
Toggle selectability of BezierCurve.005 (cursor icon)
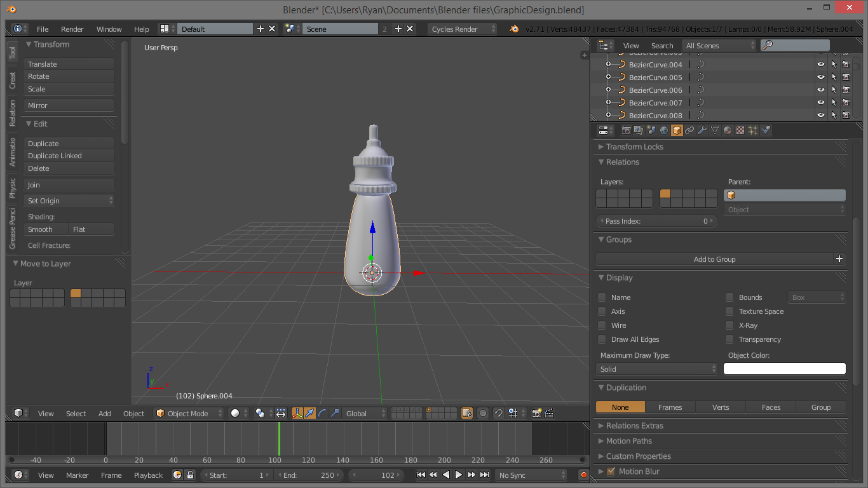[834, 77]
